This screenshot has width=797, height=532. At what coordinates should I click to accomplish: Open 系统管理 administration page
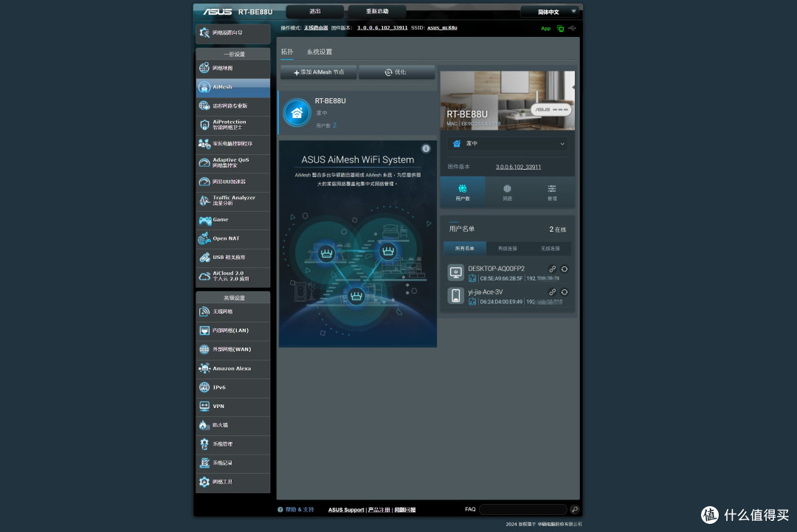tap(232, 444)
